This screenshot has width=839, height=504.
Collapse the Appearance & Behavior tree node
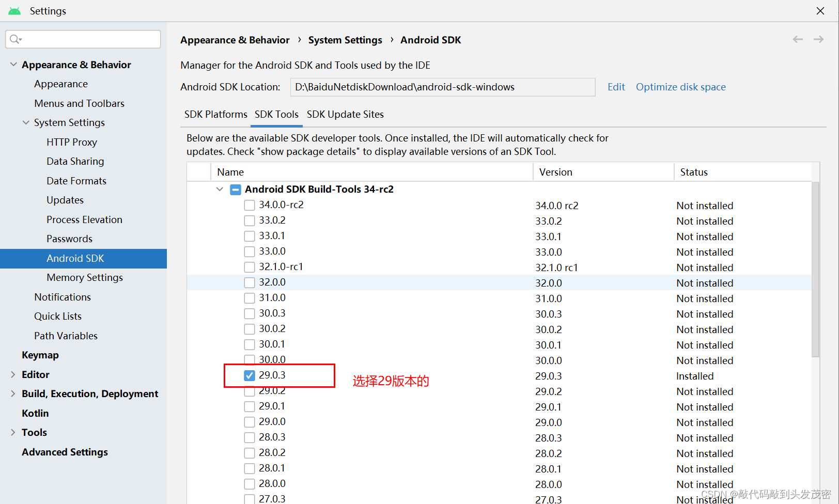13,65
